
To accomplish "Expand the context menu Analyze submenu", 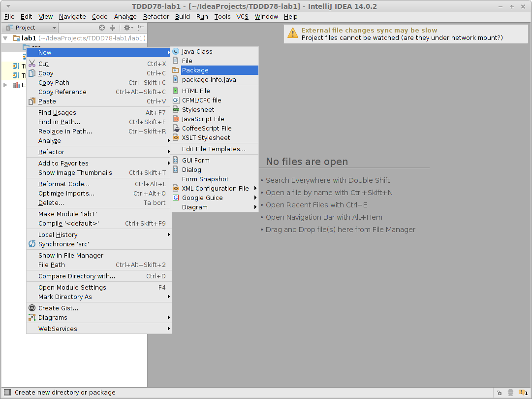I will coord(99,140).
